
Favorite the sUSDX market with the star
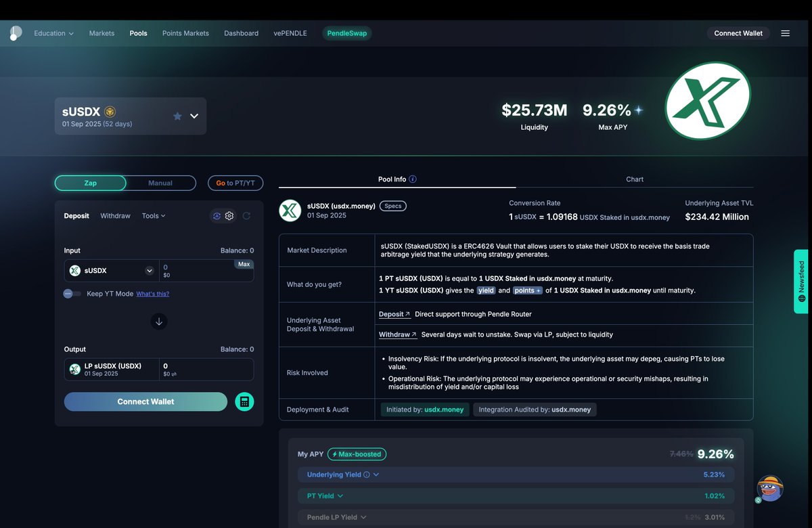(x=177, y=116)
